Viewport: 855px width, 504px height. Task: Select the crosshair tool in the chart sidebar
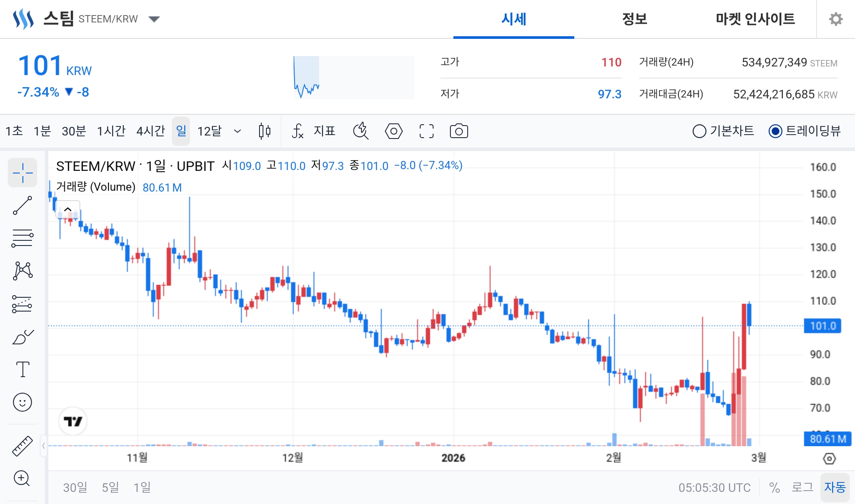click(22, 173)
